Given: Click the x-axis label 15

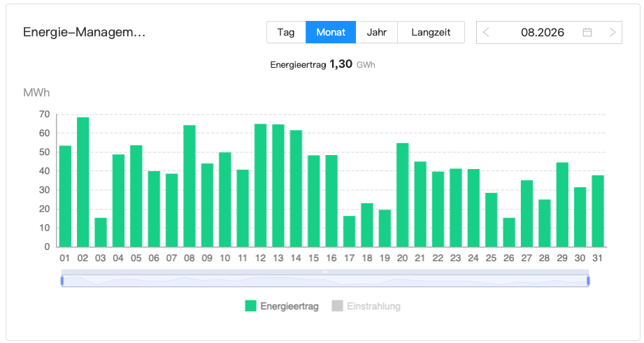Looking at the screenshot, I should point(314,258).
